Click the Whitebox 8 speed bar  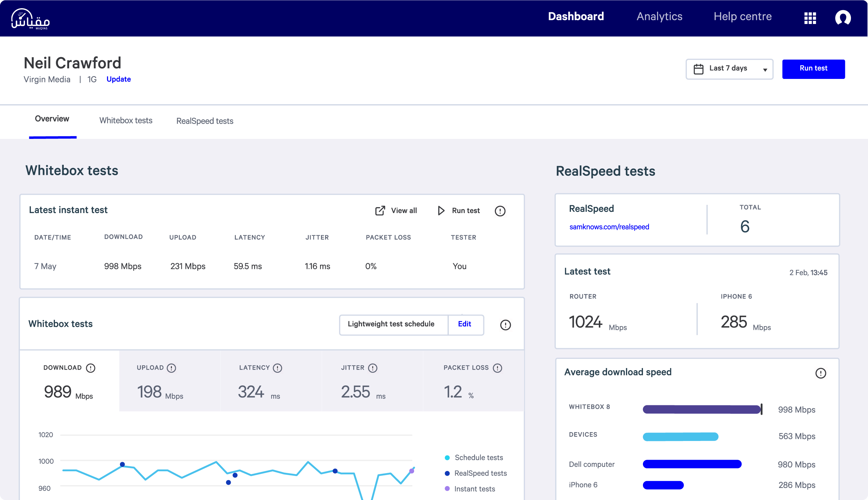tap(701, 409)
